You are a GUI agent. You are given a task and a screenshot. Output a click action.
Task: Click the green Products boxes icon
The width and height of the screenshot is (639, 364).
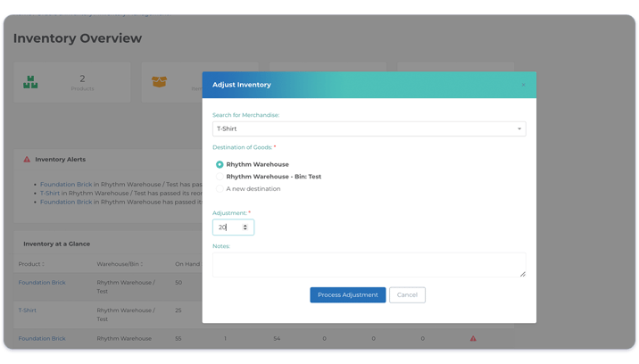pyautogui.click(x=30, y=82)
